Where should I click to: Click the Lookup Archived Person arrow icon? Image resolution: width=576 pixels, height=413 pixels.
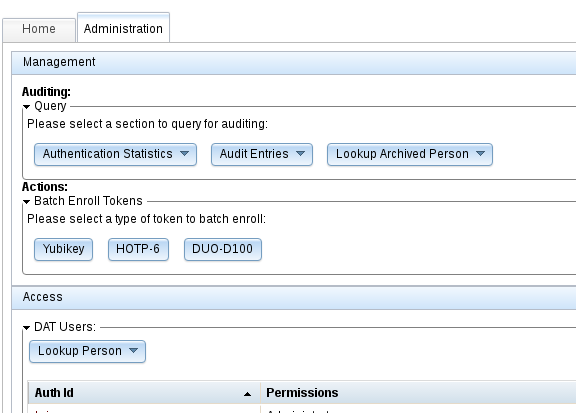480,154
